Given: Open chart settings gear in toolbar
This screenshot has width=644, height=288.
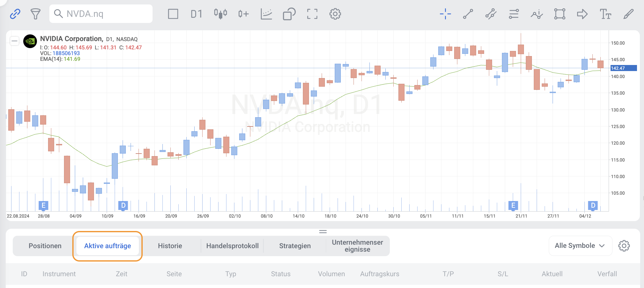Looking at the screenshot, I should point(335,14).
